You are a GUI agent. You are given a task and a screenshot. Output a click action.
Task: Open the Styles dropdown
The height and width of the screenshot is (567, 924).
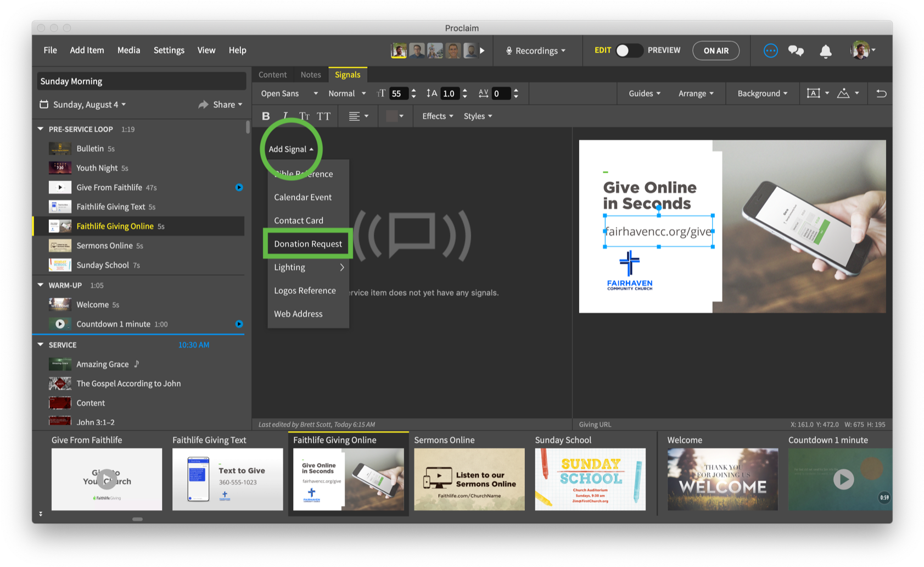click(x=478, y=116)
